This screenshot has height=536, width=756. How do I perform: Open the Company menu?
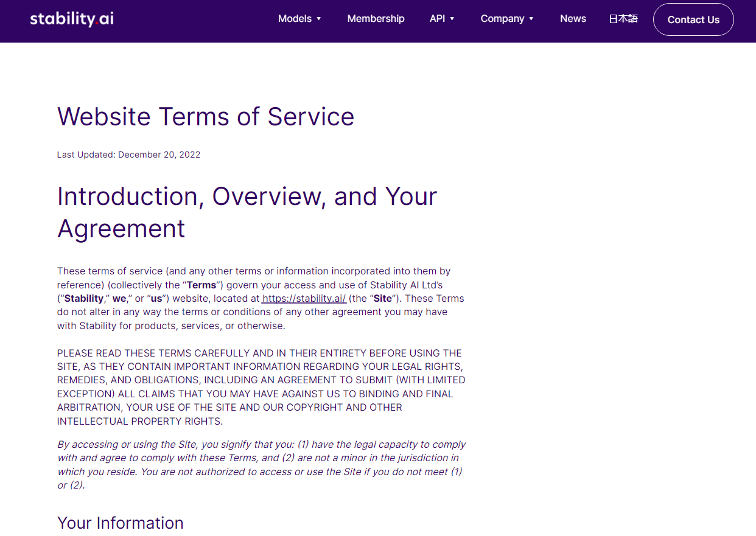click(x=502, y=19)
